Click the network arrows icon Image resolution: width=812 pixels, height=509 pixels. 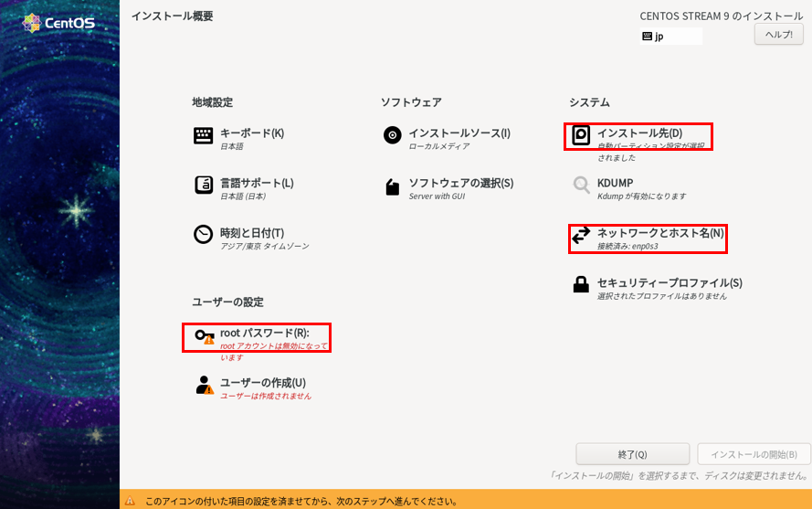pyautogui.click(x=581, y=235)
